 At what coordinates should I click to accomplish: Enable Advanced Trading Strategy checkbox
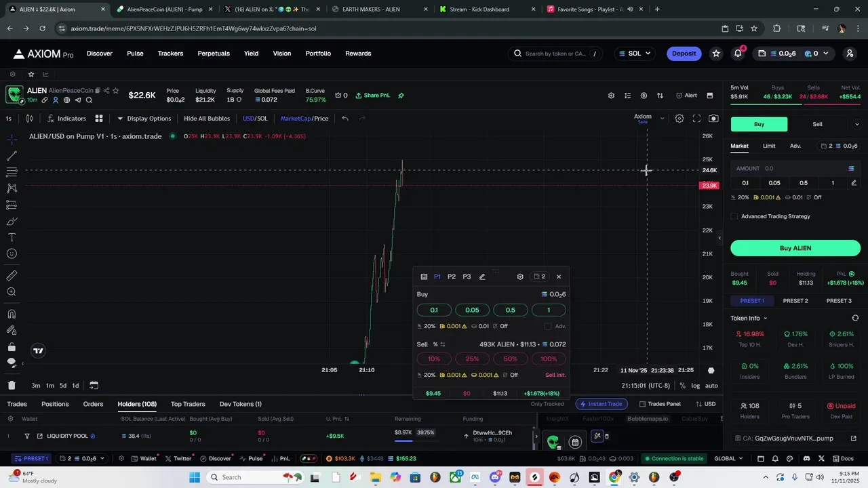click(734, 217)
